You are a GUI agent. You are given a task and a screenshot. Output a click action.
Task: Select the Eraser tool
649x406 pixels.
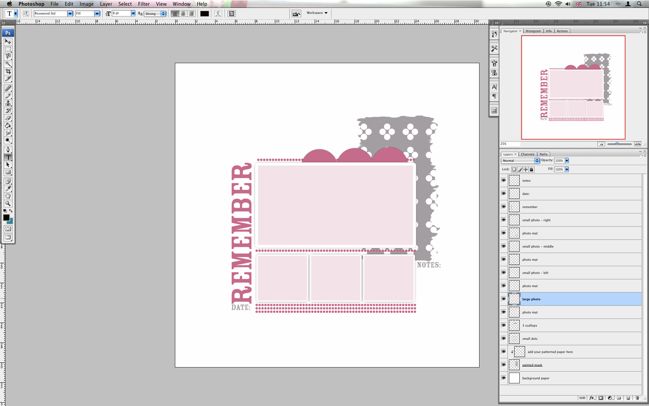8,118
